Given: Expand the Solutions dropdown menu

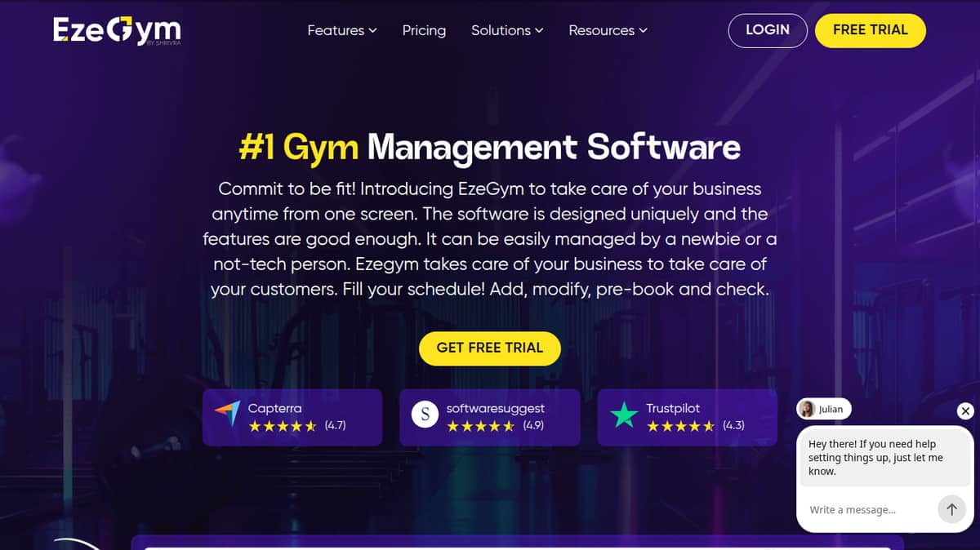Looking at the screenshot, I should click(x=507, y=30).
